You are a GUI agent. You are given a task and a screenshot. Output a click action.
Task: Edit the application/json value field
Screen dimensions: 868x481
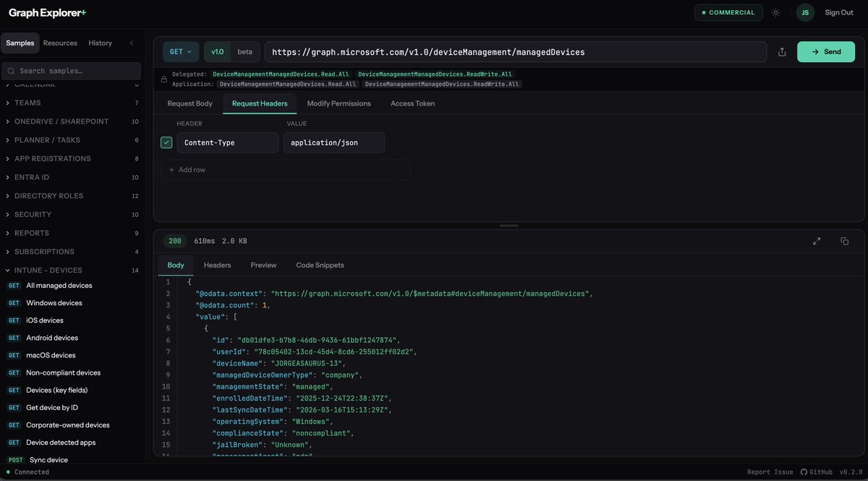coord(334,142)
